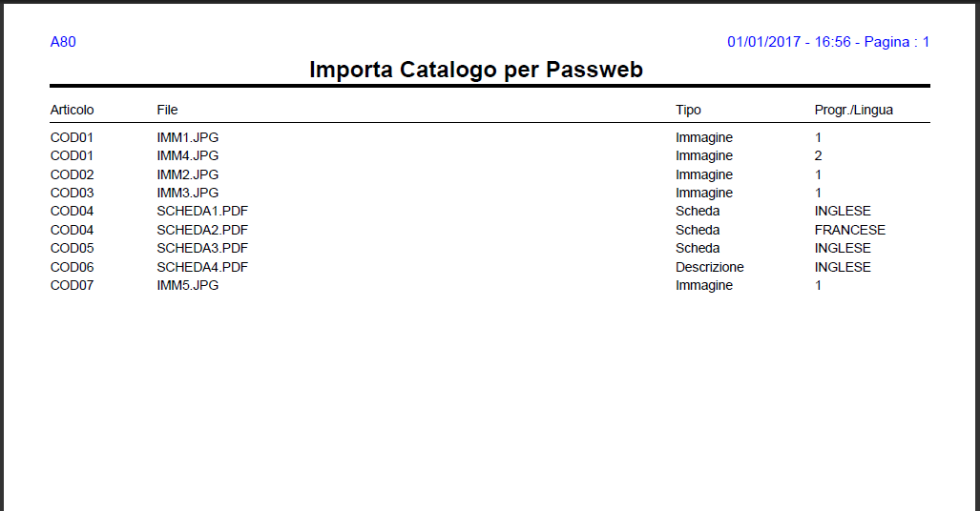
Task: Click the File column header
Action: [x=167, y=110]
